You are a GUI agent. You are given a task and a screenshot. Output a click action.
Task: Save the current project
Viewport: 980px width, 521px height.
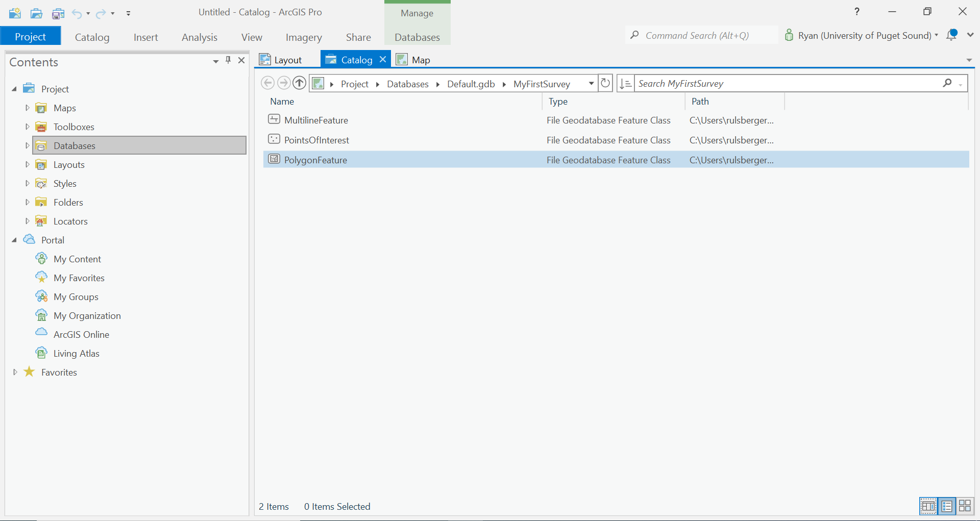click(58, 13)
